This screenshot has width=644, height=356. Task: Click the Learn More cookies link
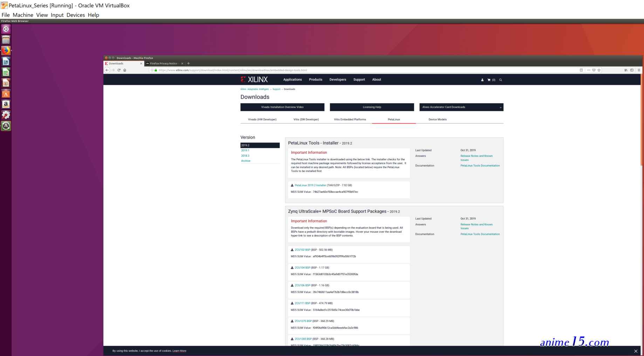[179, 351]
